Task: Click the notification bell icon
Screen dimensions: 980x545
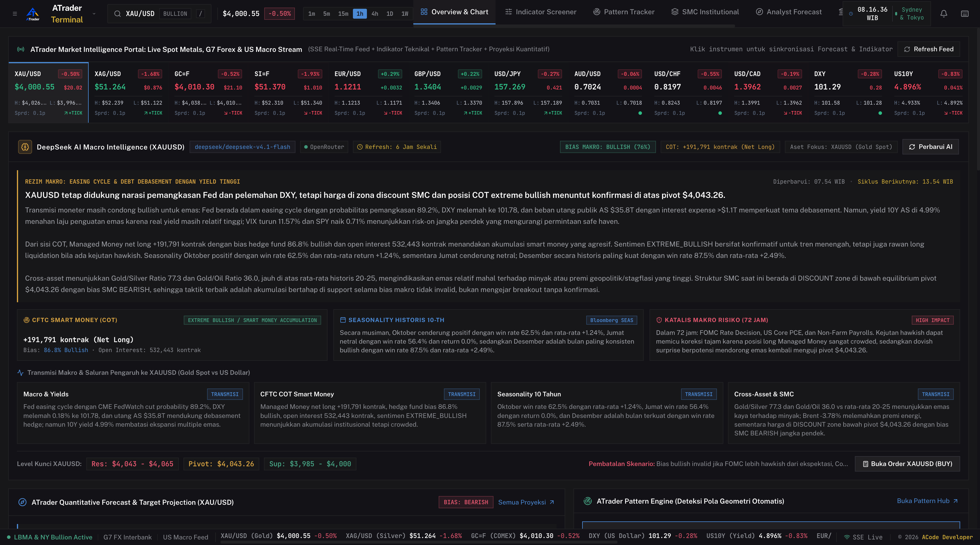Action: coord(944,14)
